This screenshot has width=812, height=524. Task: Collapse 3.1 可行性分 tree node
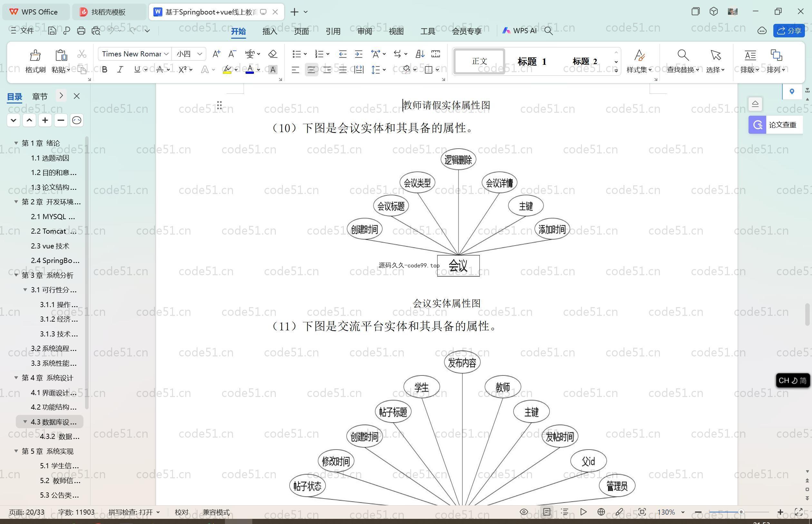click(x=25, y=290)
